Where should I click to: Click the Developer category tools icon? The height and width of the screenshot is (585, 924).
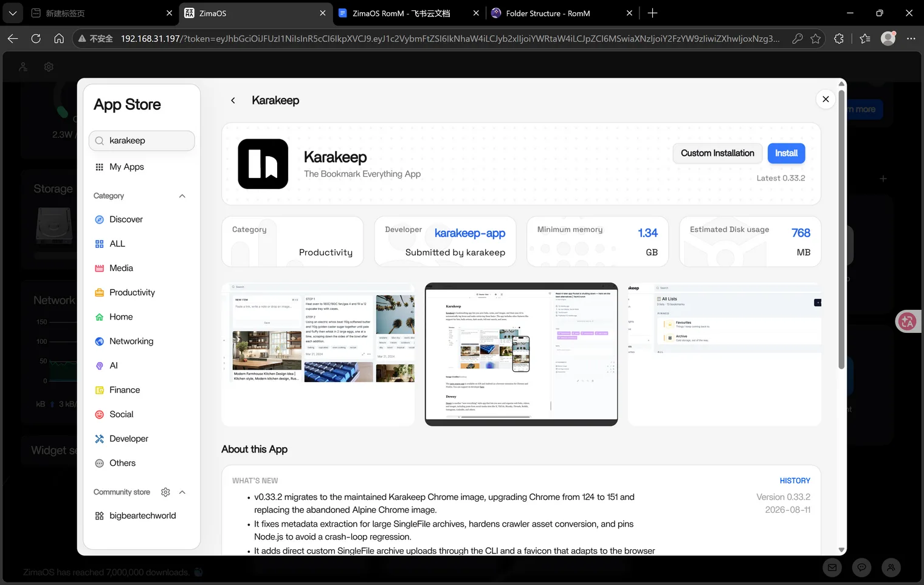point(100,439)
